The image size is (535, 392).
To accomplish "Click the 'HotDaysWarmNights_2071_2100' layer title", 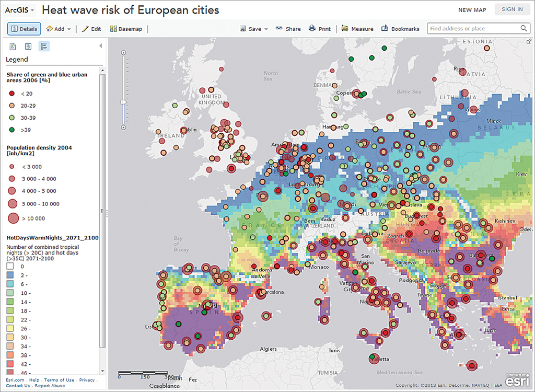I will [53, 238].
